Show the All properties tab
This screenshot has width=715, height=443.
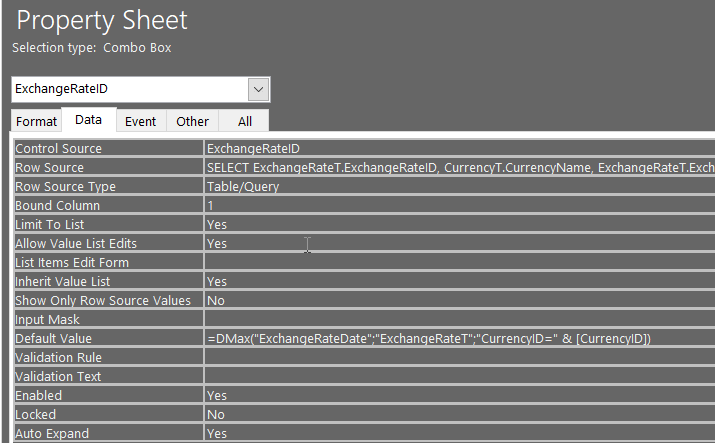click(x=244, y=121)
